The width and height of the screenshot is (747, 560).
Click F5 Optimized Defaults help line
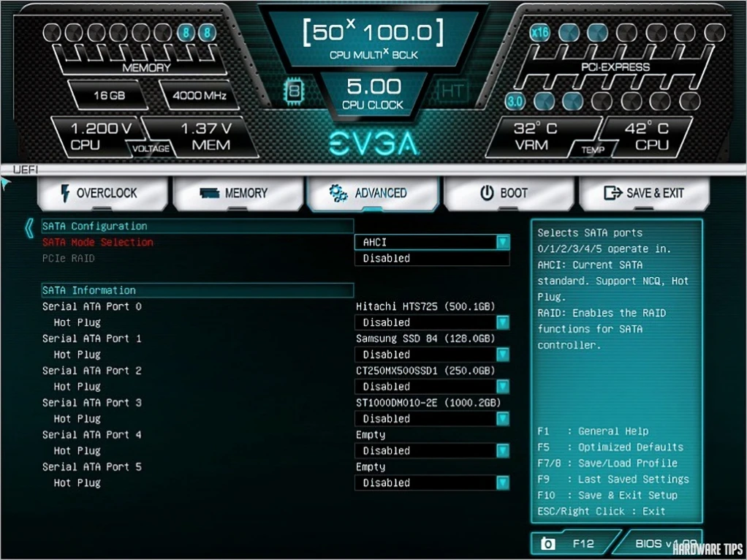point(610,447)
